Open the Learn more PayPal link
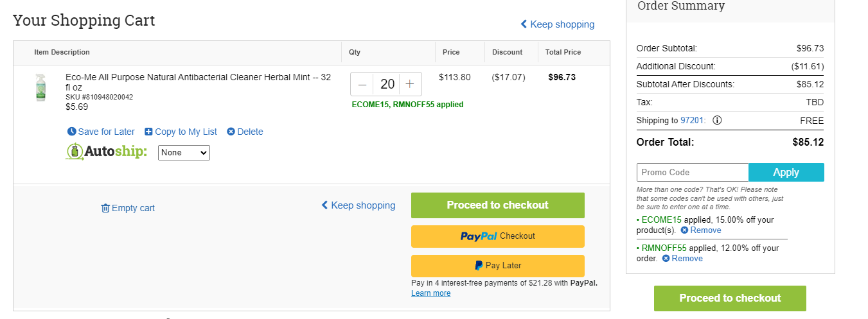868x319 pixels. tap(430, 293)
